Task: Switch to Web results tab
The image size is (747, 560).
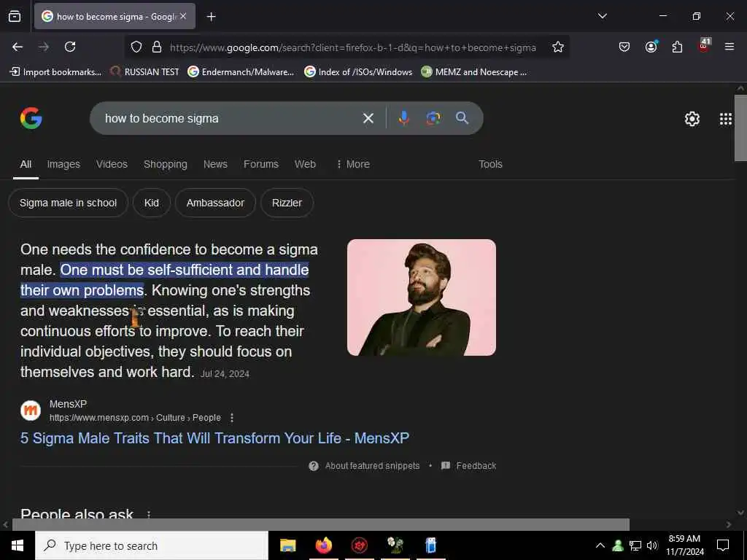Action: [305, 164]
